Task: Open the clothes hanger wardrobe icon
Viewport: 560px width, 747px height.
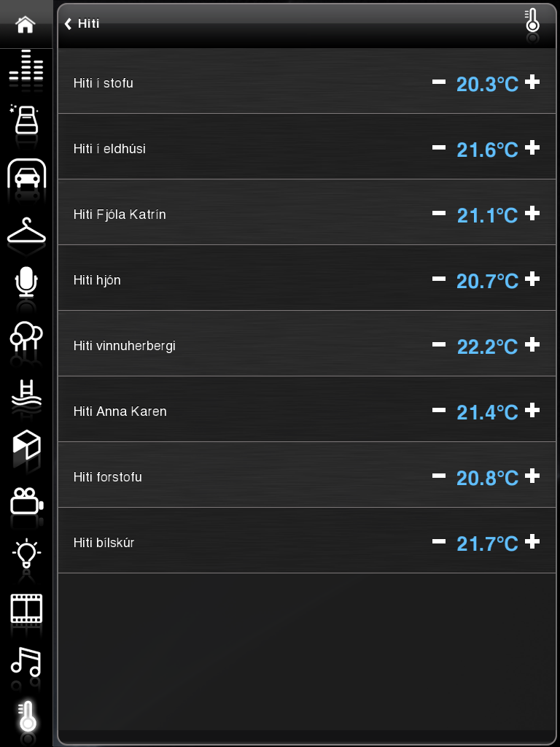Action: point(27,230)
